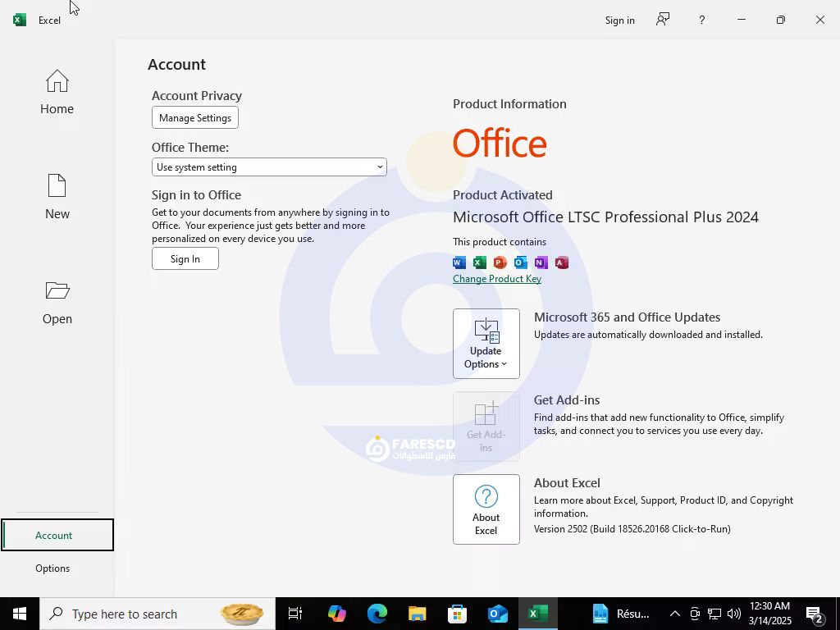
Task: Open Excel Options from sidebar
Action: point(52,568)
